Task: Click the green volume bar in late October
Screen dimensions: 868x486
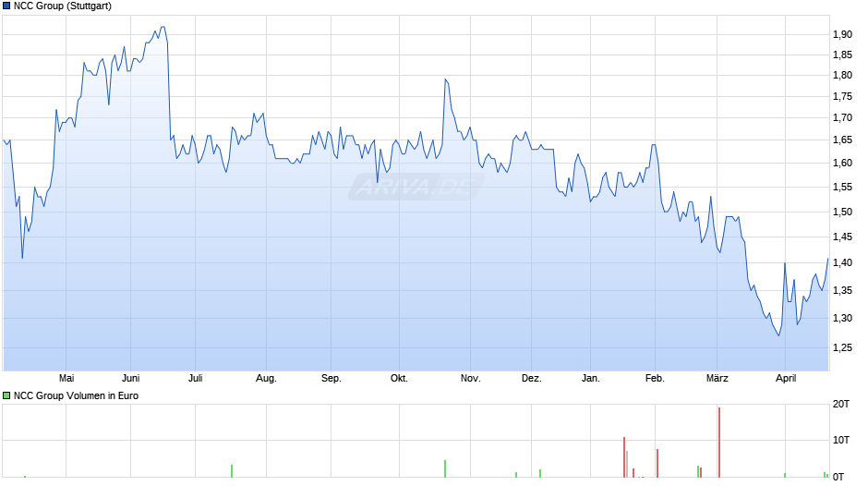Action: click(445, 468)
